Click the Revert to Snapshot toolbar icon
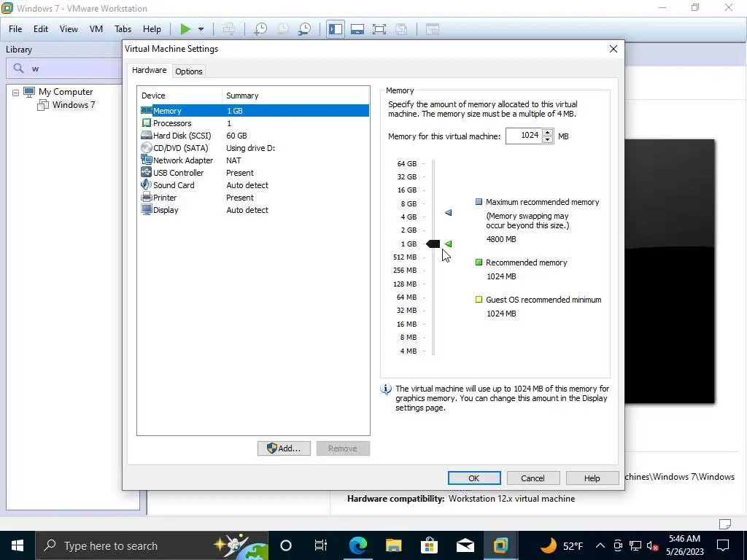This screenshot has width=747, height=560. pyautogui.click(x=282, y=29)
